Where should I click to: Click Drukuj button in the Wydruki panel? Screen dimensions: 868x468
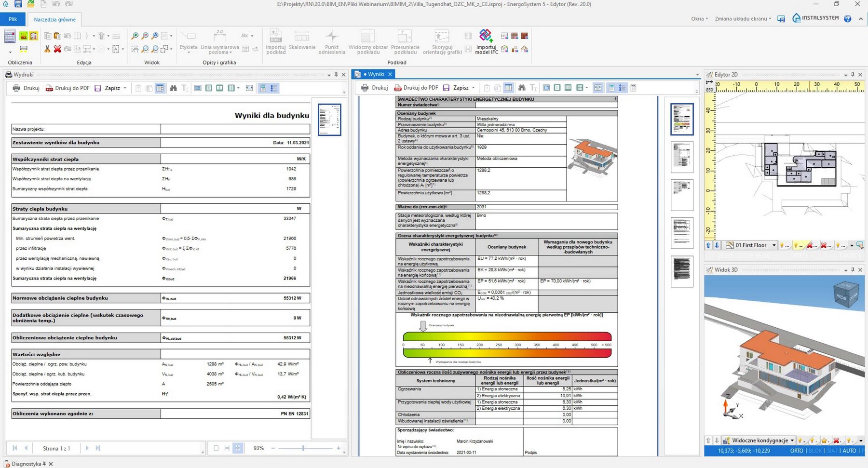pyautogui.click(x=26, y=88)
